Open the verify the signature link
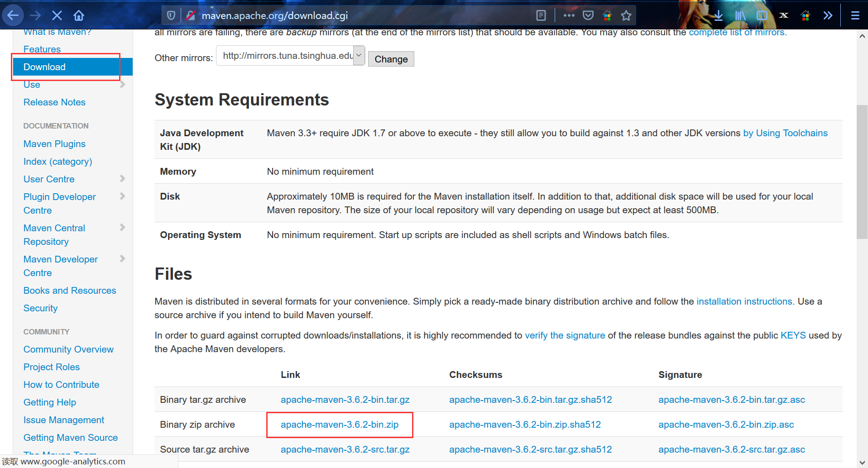The height and width of the screenshot is (468, 868). (565, 335)
